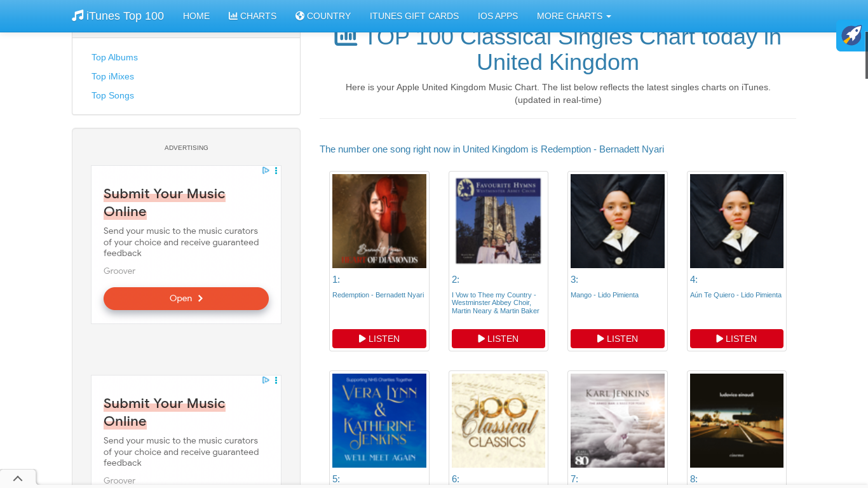The image size is (868, 488).
Task: Open Mango - Lido Pimienta title link
Action: pos(604,295)
